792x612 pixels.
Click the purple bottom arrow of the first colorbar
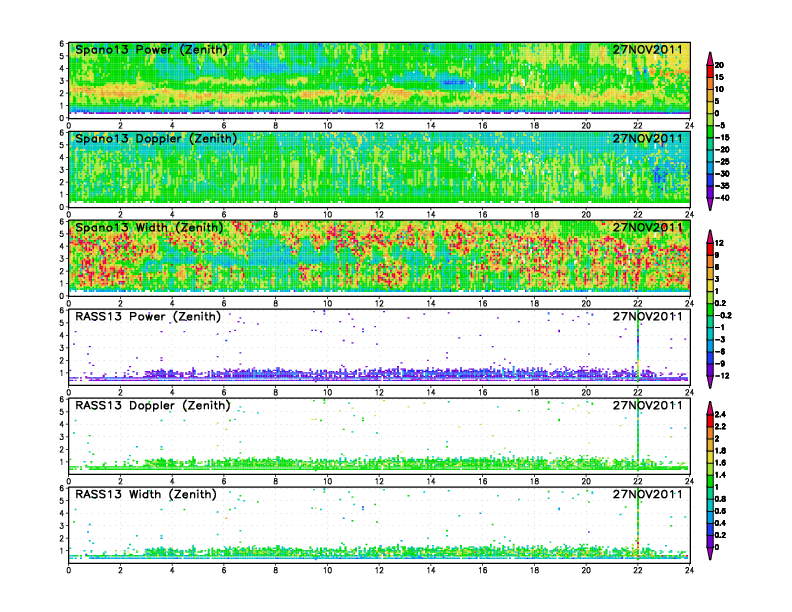[x=710, y=204]
